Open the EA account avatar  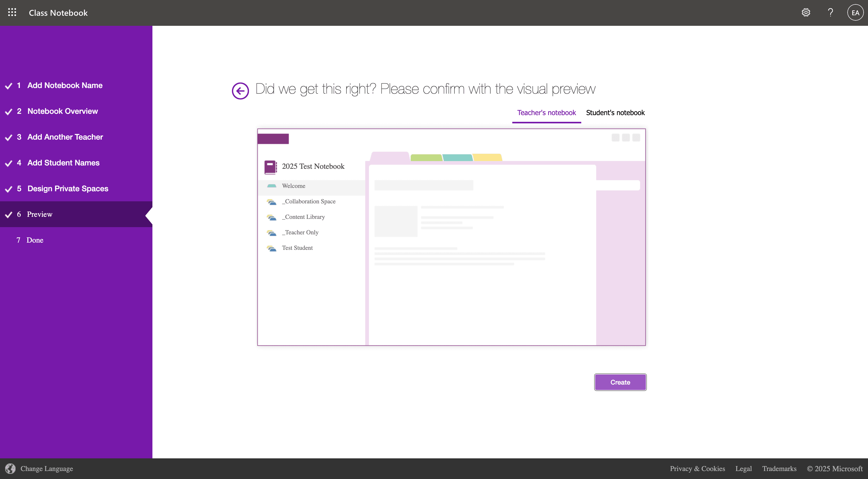(855, 12)
